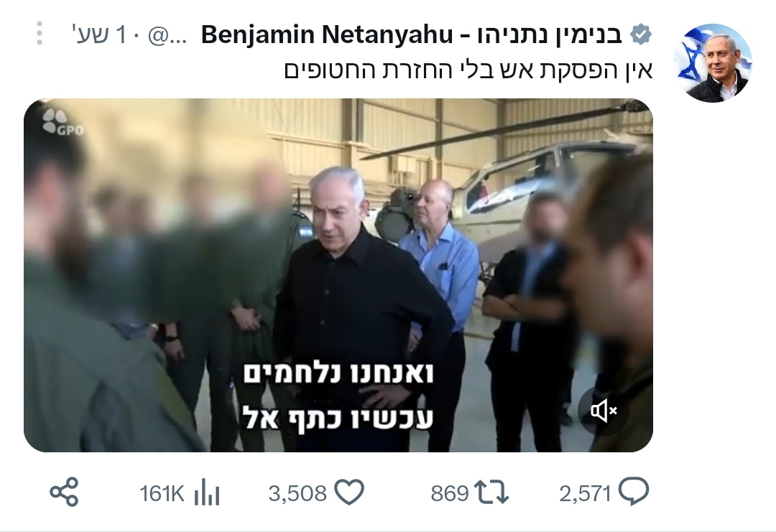Click the 869 reposts count
This screenshot has height=532, width=776.
[449, 493]
